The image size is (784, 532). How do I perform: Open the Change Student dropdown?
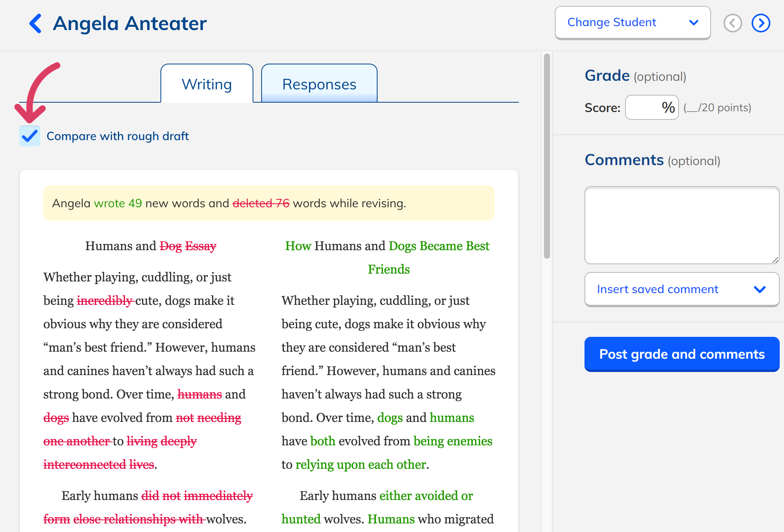pyautogui.click(x=633, y=23)
